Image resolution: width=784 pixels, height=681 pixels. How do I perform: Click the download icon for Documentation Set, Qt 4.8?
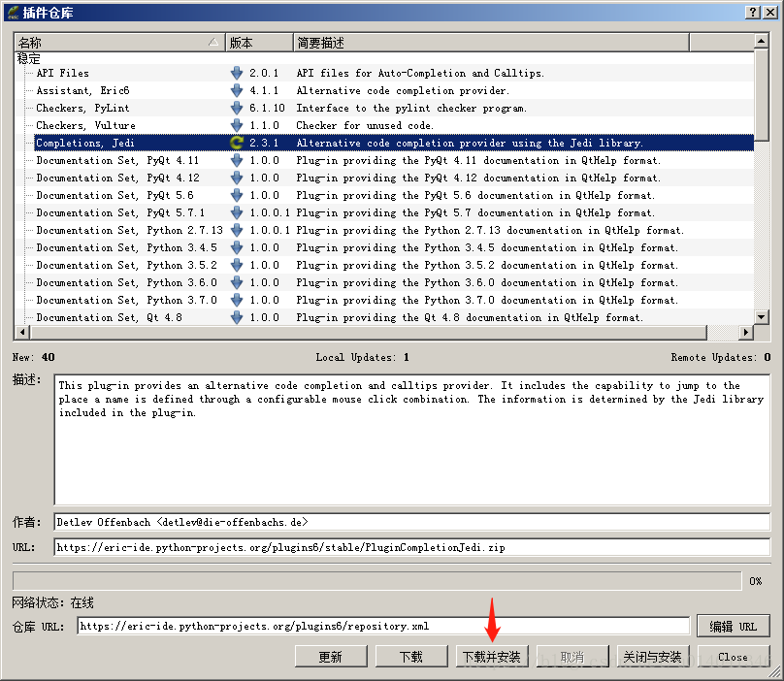[x=237, y=317]
